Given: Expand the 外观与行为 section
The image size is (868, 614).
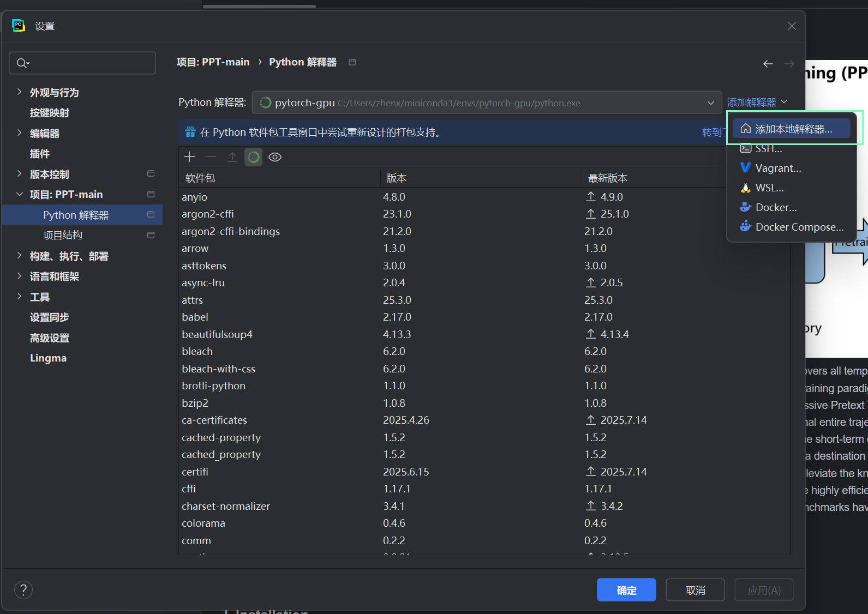Looking at the screenshot, I should pyautogui.click(x=20, y=92).
